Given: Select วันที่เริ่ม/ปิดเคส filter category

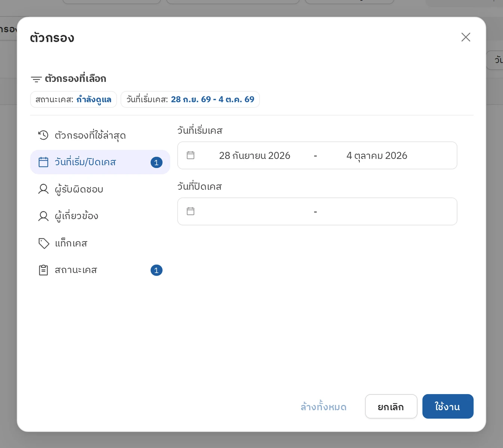Looking at the screenshot, I should click(x=100, y=162).
